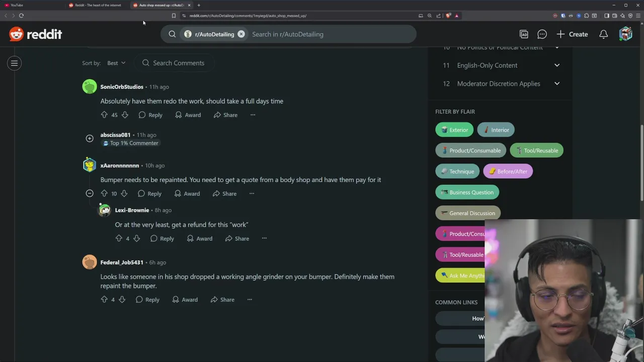
Task: Open Federal_Job5431 user profile
Action: click(x=122, y=262)
